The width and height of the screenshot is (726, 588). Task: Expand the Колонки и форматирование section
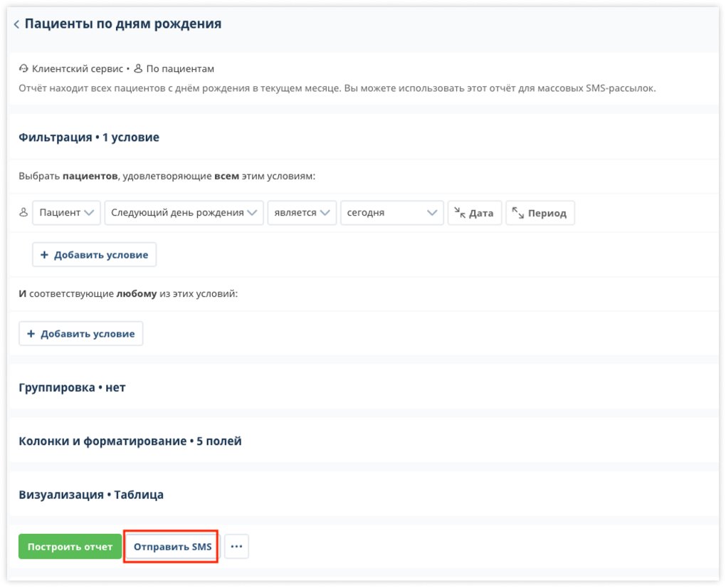(x=130, y=441)
